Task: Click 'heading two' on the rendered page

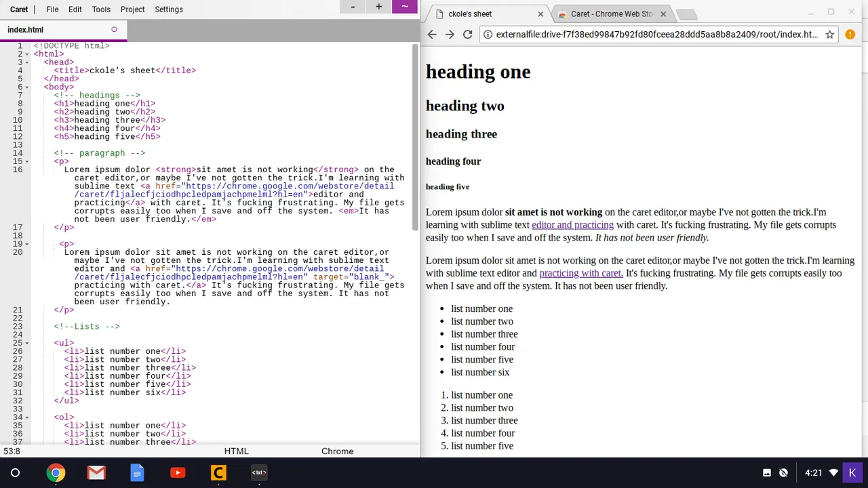Action: tap(465, 106)
